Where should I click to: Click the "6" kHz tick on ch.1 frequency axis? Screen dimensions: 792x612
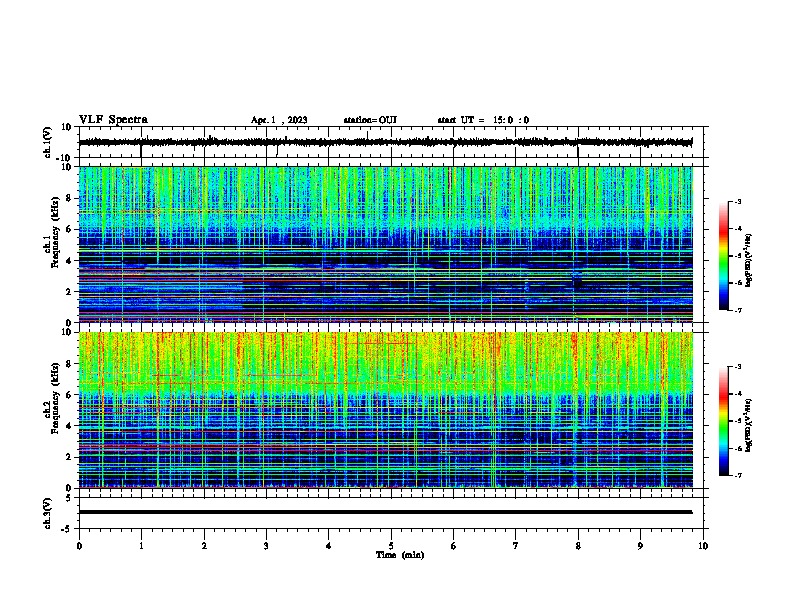coord(69,229)
